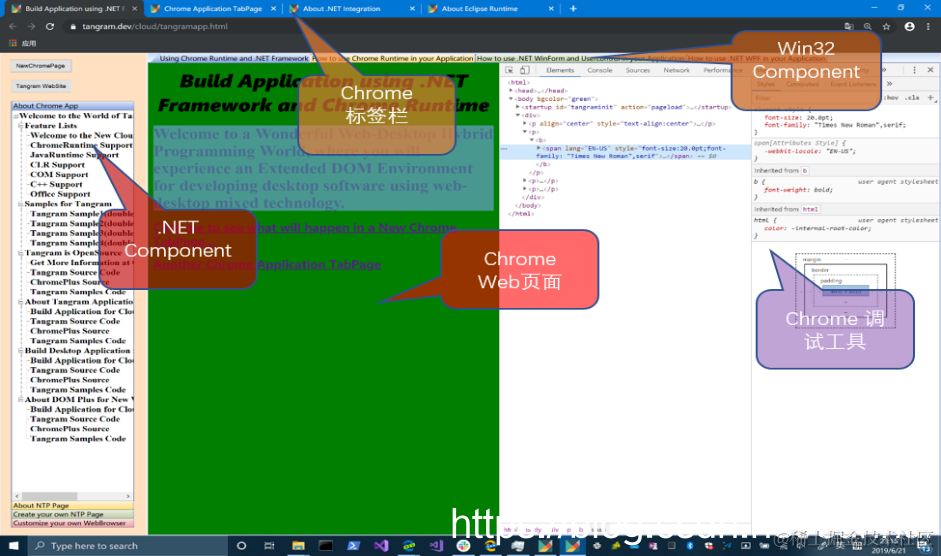Toggle .cls element classes panel
Viewport: 941px width, 556px height.
point(913,97)
